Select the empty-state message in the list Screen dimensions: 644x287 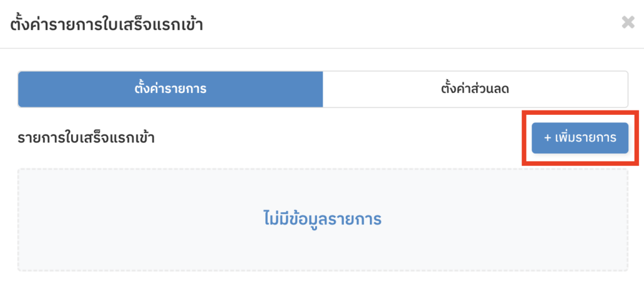click(322, 219)
